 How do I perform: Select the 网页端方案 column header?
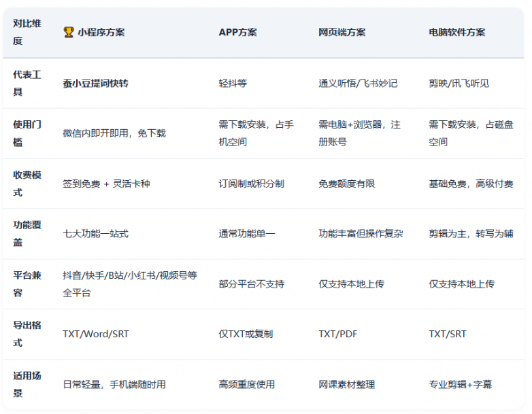(342, 32)
